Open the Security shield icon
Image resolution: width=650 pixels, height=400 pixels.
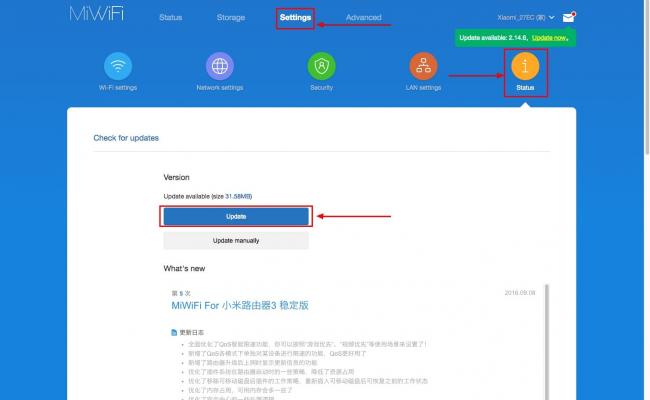321,66
